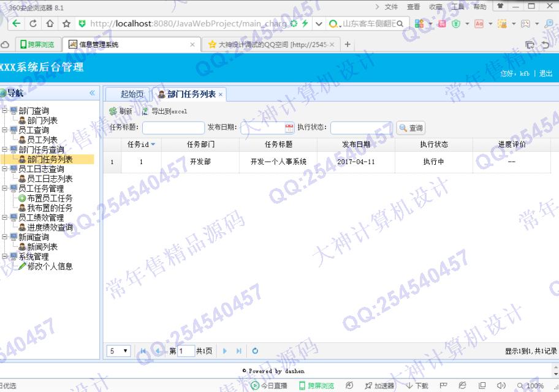Image resolution: width=559 pixels, height=392 pixels.
Task: Open 布置员工任务 in the navigation tree
Action: point(49,198)
